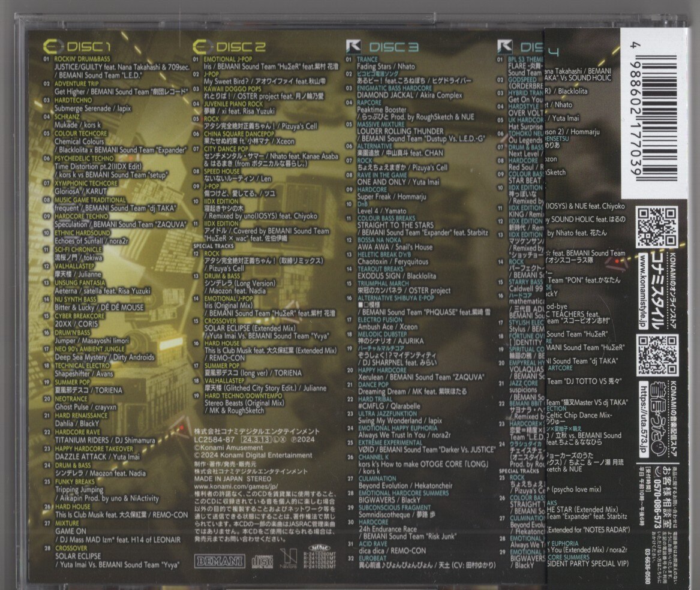This screenshot has height=590, width=700.
Task: Click the "Stereo Beasts (Original Mix)" title
Action: click(244, 403)
